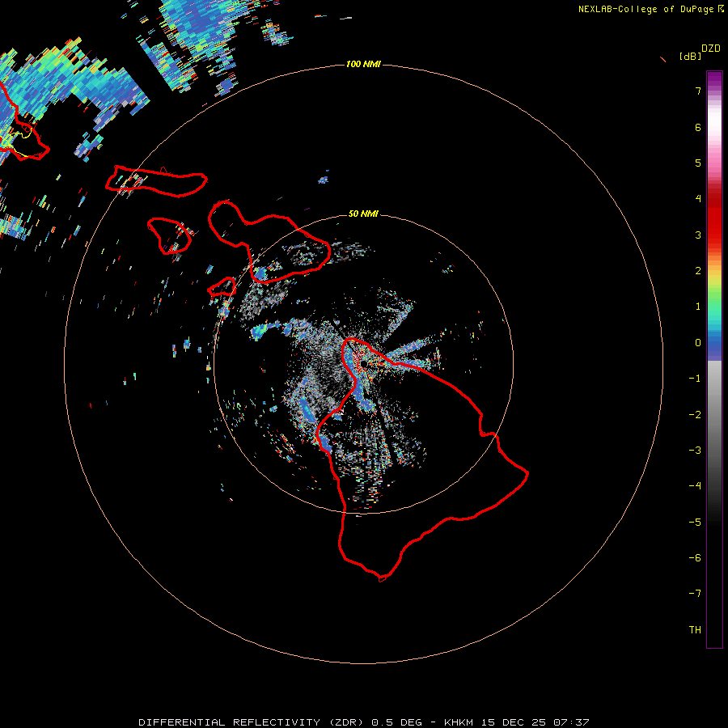Click the 4 value on the color scale
Viewport: 728px width, 728px height.
(697, 199)
